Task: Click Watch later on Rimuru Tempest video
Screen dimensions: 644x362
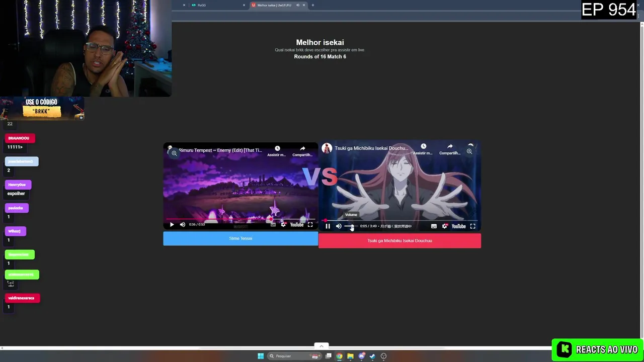Action: click(x=277, y=151)
